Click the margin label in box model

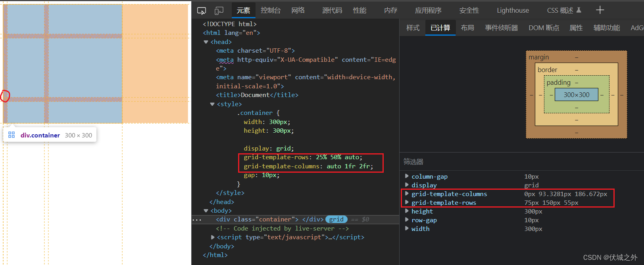[538, 57]
